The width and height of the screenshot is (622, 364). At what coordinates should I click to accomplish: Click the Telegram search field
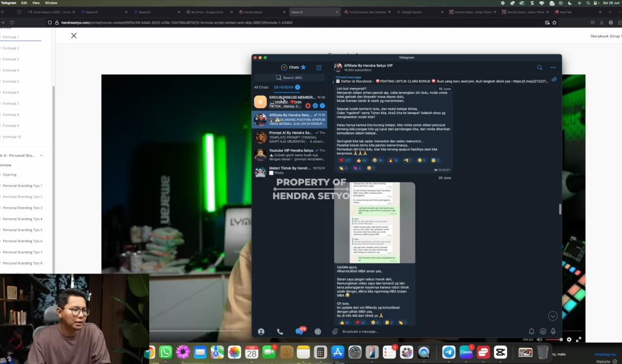click(289, 77)
